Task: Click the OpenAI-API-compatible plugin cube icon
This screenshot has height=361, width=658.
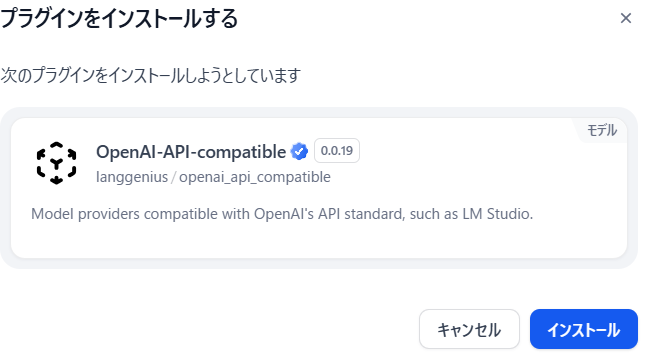Action: click(x=56, y=163)
